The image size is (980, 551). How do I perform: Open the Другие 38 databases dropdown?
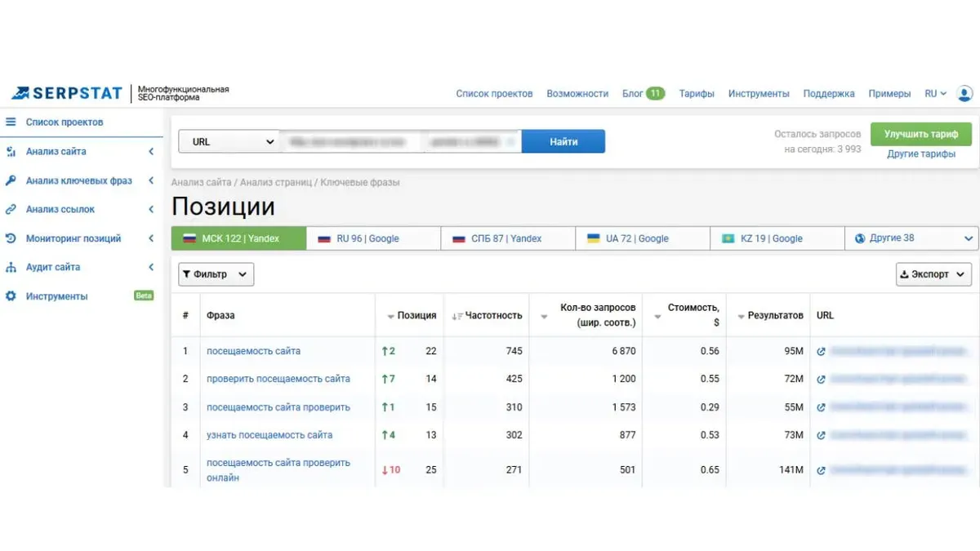pyautogui.click(x=911, y=238)
